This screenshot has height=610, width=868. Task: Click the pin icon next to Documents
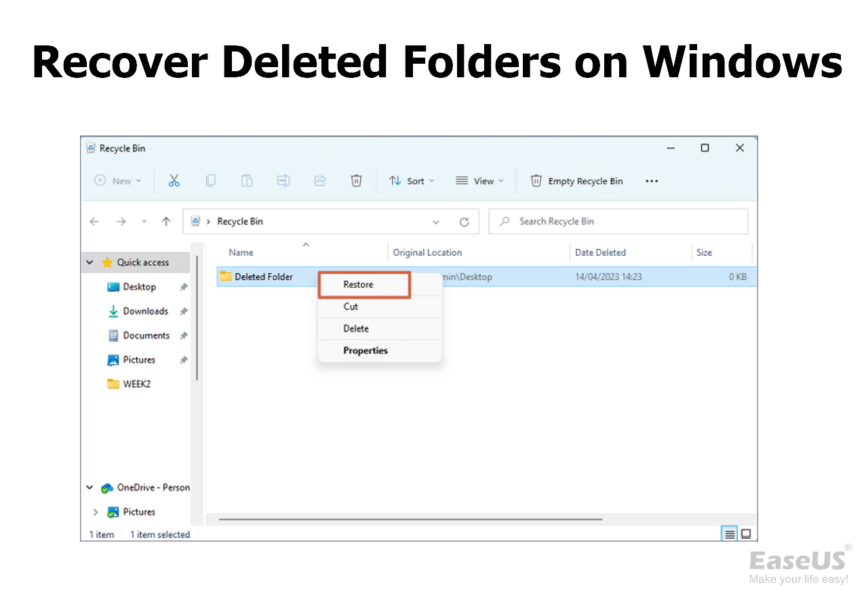183,336
